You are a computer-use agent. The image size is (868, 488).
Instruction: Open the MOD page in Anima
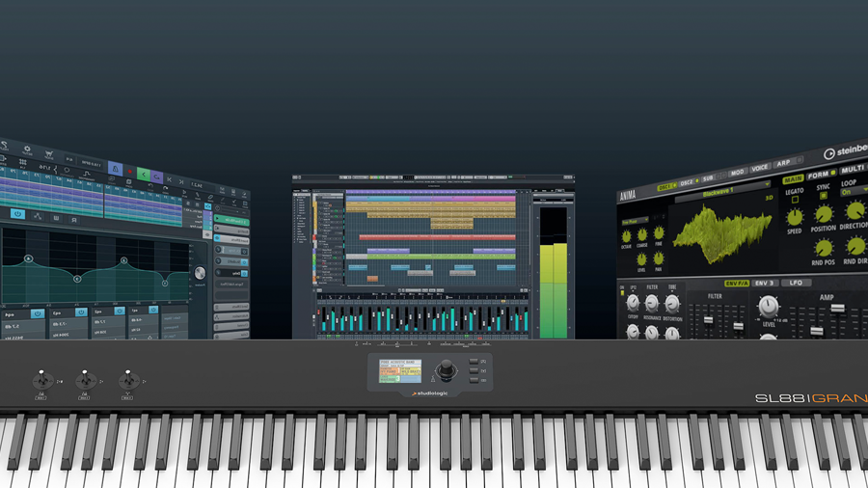coord(738,172)
